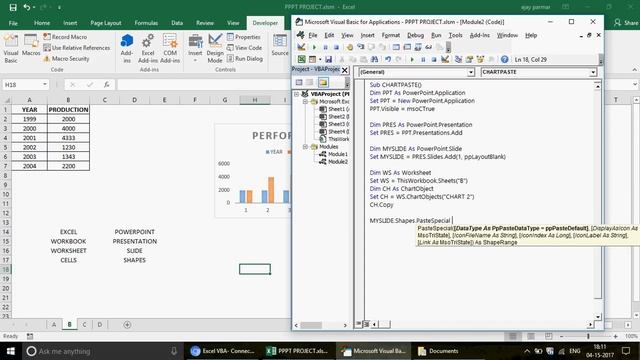
Task: Open Macro Security settings
Action: [x=66, y=59]
